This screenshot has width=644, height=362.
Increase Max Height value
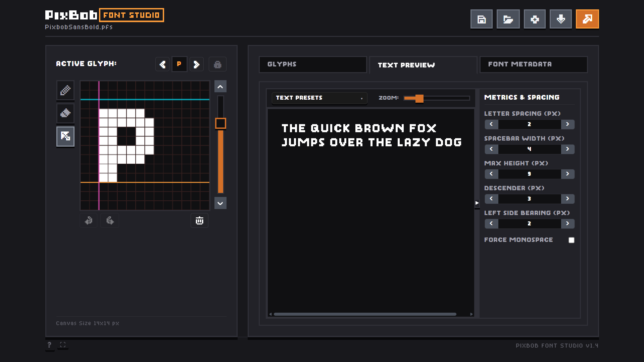(x=567, y=174)
